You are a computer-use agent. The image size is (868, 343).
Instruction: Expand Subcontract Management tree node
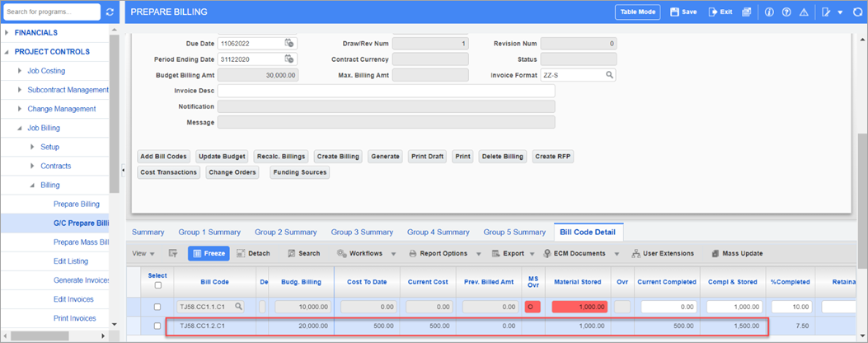pos(20,90)
